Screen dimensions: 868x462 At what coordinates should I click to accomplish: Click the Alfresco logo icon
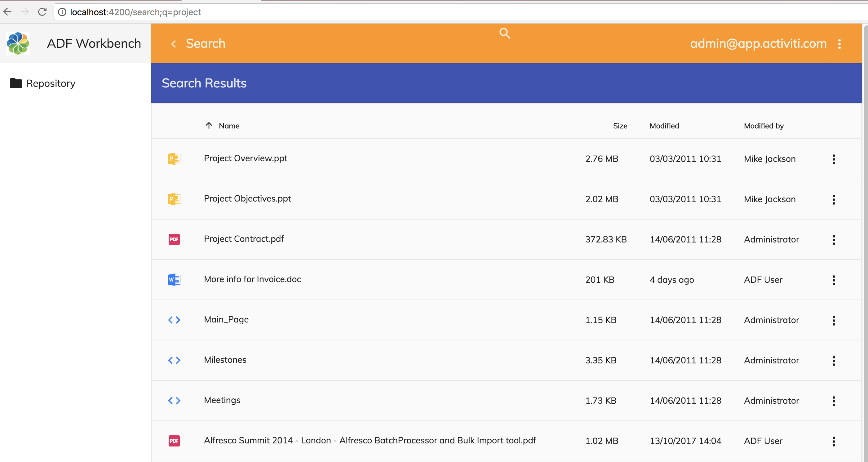pos(18,43)
